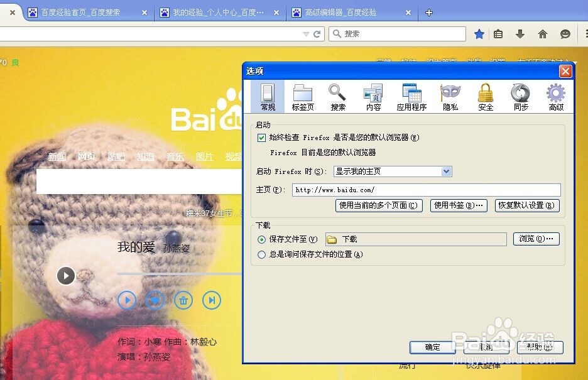
Task: Open the address bar history dropdown arrow
Action: pos(306,34)
